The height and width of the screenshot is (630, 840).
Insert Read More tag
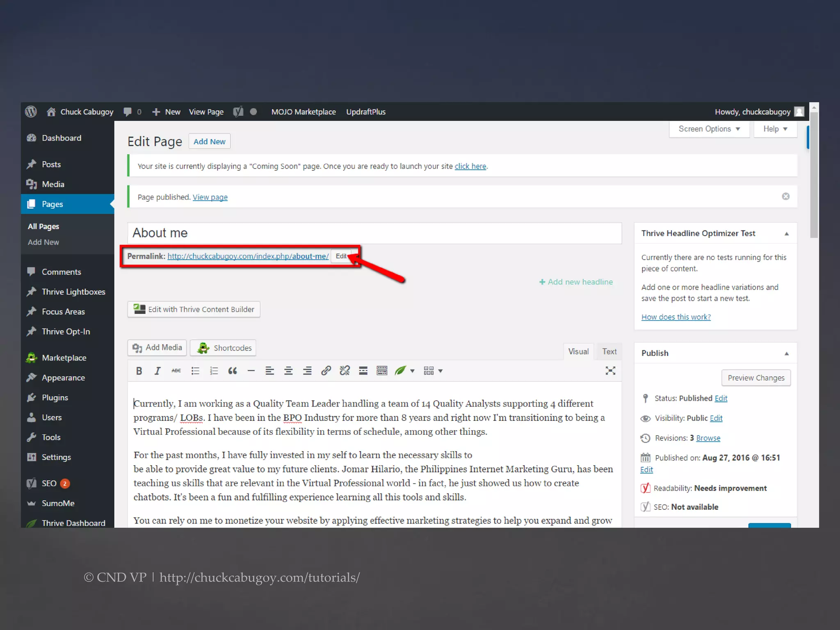[363, 371]
